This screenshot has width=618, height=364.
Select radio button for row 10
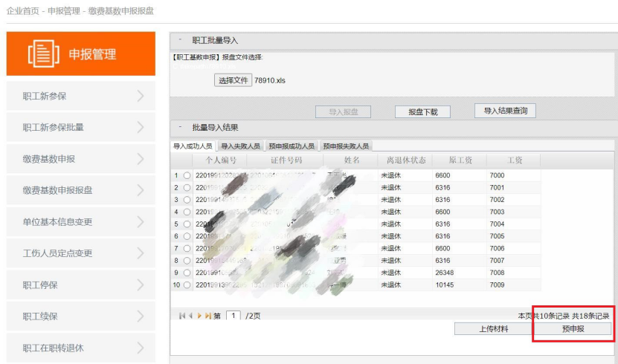[x=187, y=285]
